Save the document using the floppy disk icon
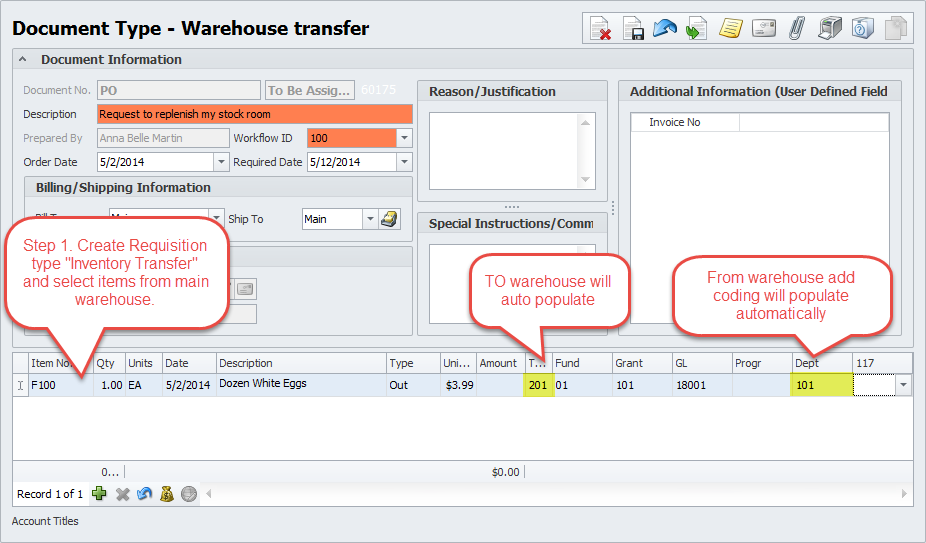The width and height of the screenshot is (926, 543). click(x=633, y=29)
